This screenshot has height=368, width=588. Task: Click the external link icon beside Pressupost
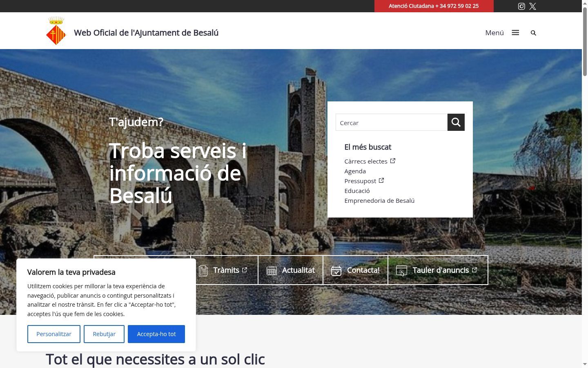click(x=381, y=180)
